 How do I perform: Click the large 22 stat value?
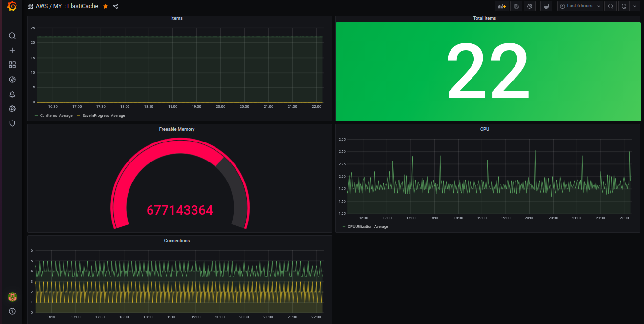coord(488,71)
